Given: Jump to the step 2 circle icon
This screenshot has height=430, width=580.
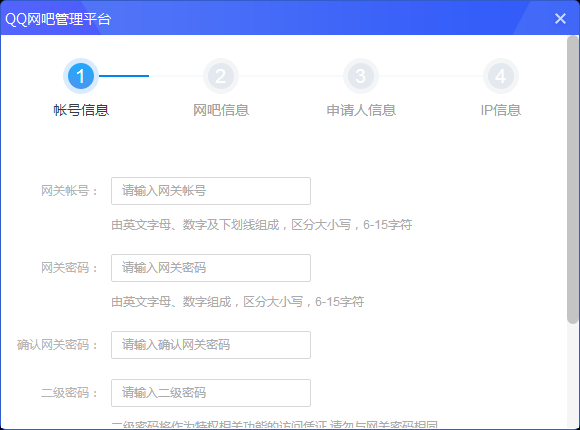Looking at the screenshot, I should click(x=221, y=76).
